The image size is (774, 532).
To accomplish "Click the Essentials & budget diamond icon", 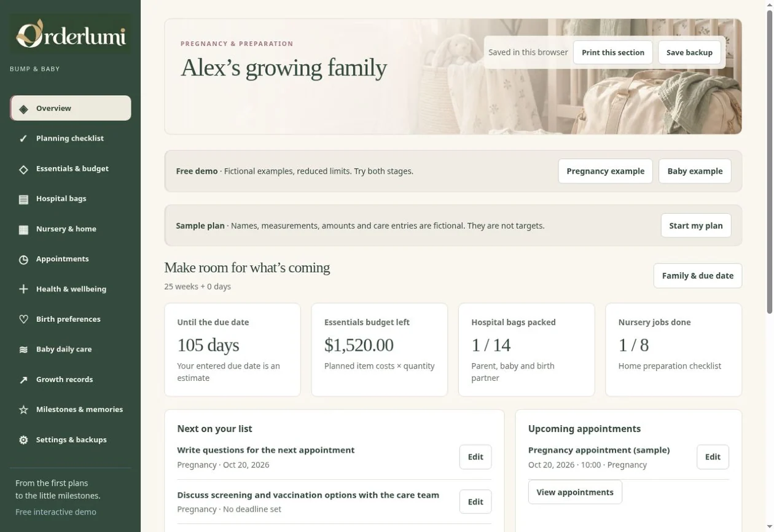I will [23, 169].
